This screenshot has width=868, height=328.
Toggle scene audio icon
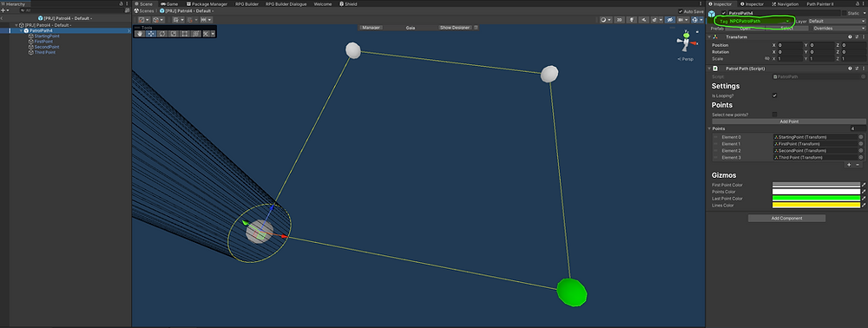[x=644, y=20]
